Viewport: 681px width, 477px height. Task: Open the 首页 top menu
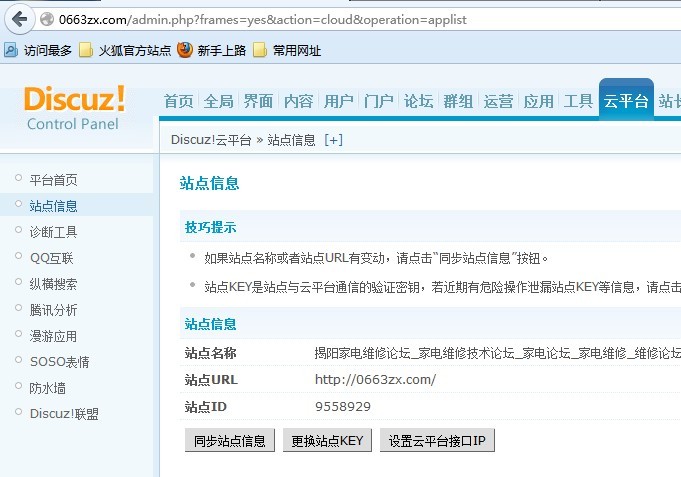(x=179, y=101)
